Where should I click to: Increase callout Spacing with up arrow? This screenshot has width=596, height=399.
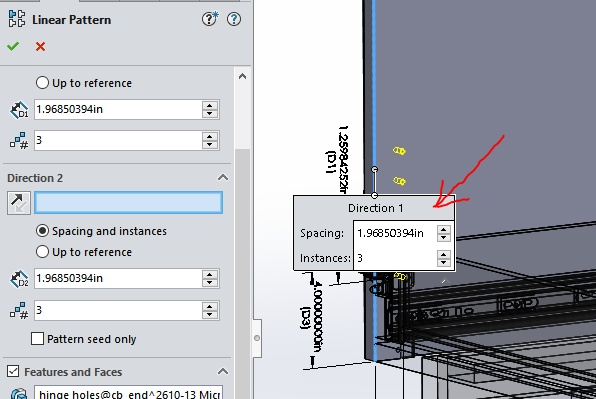(x=444, y=229)
